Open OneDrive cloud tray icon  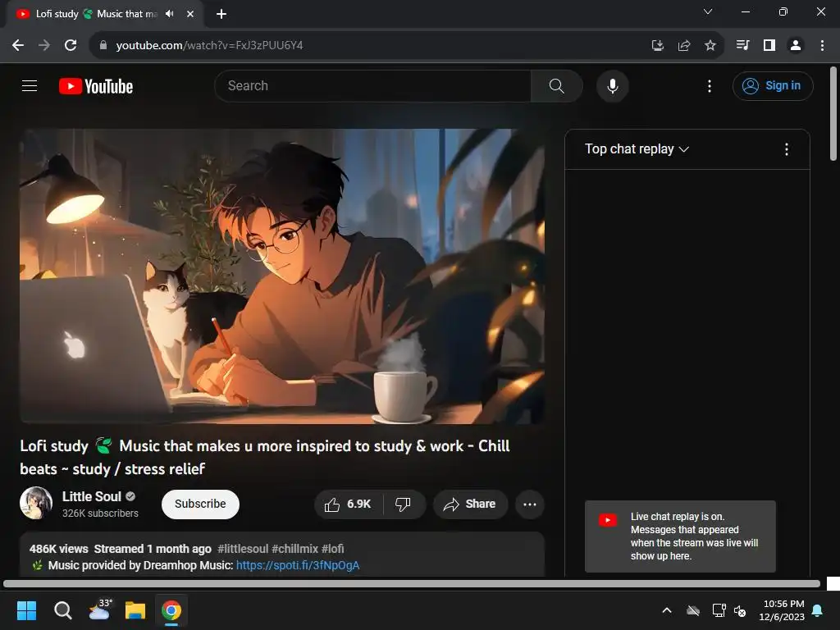point(693,610)
